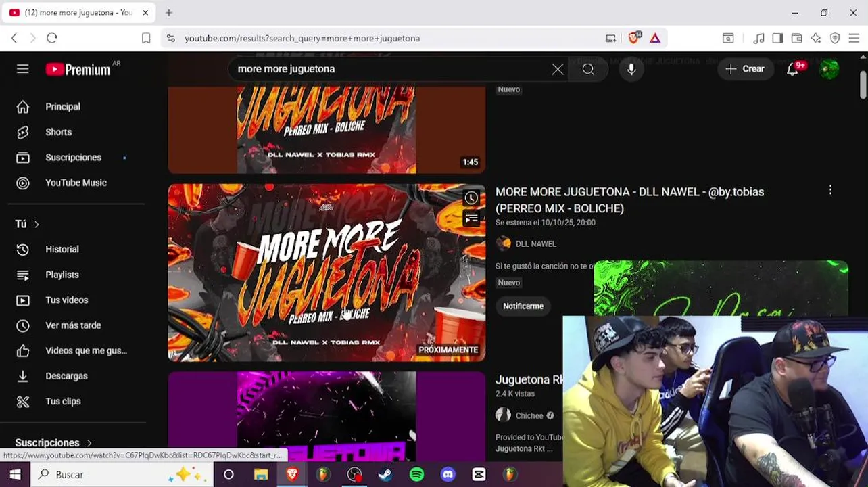The width and height of the screenshot is (868, 487).
Task: Open the Crear menu button
Action: tap(745, 69)
